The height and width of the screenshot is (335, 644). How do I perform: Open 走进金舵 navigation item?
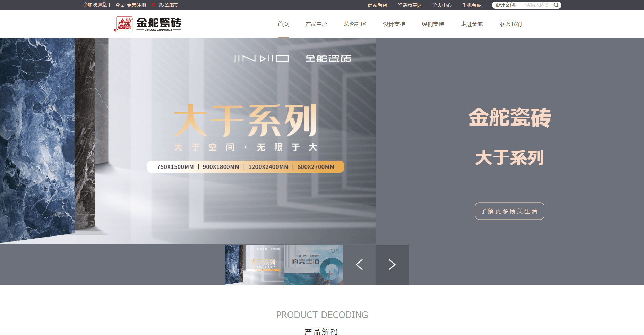(x=472, y=24)
